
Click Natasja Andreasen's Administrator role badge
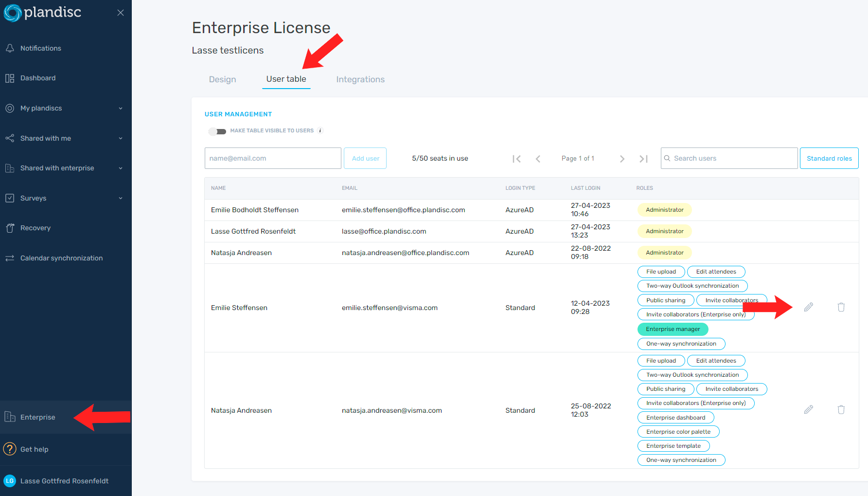click(665, 253)
